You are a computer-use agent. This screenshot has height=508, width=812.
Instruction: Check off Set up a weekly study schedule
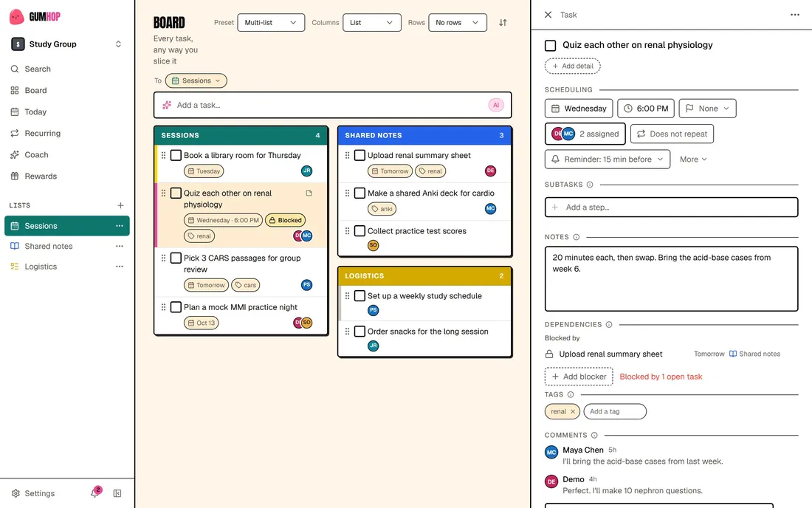tap(360, 295)
